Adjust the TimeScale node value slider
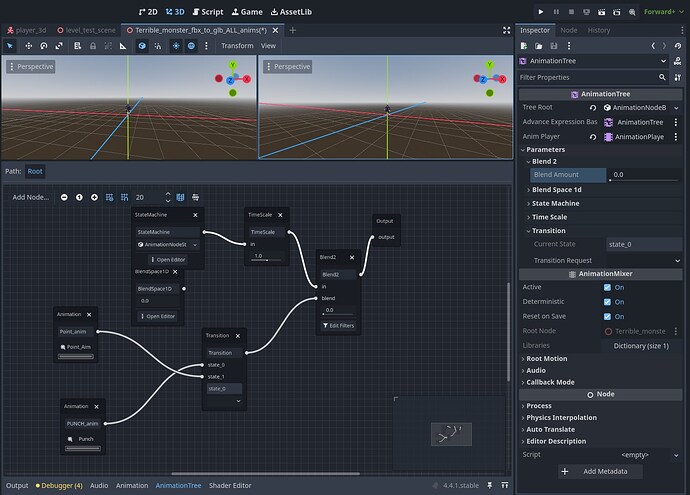 point(265,257)
